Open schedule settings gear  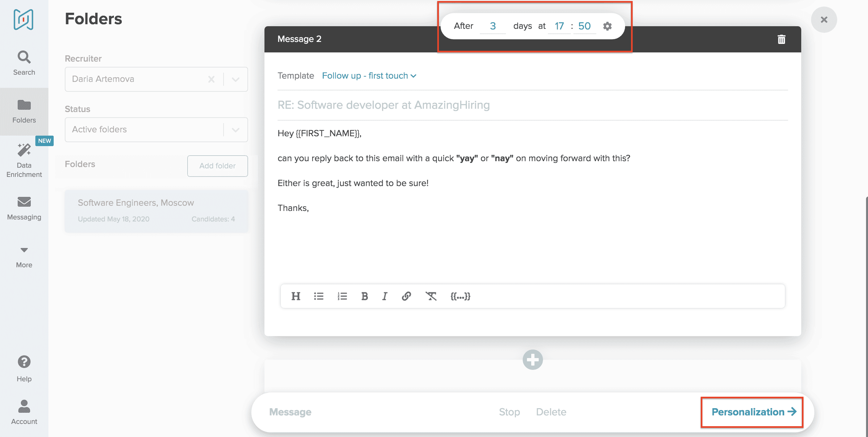607,26
